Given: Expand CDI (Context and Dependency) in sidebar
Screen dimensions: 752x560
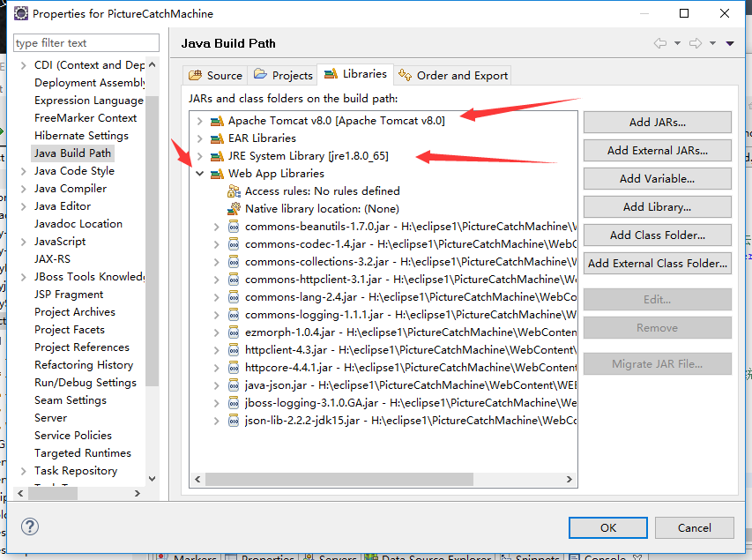Looking at the screenshot, I should click(23, 65).
